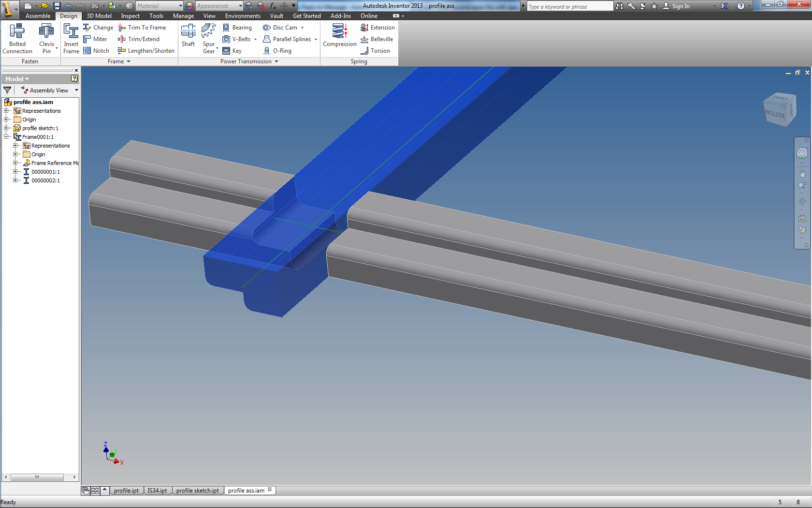The width and height of the screenshot is (812, 508).
Task: Switch to IS34.ipt document tab
Action: point(157,491)
